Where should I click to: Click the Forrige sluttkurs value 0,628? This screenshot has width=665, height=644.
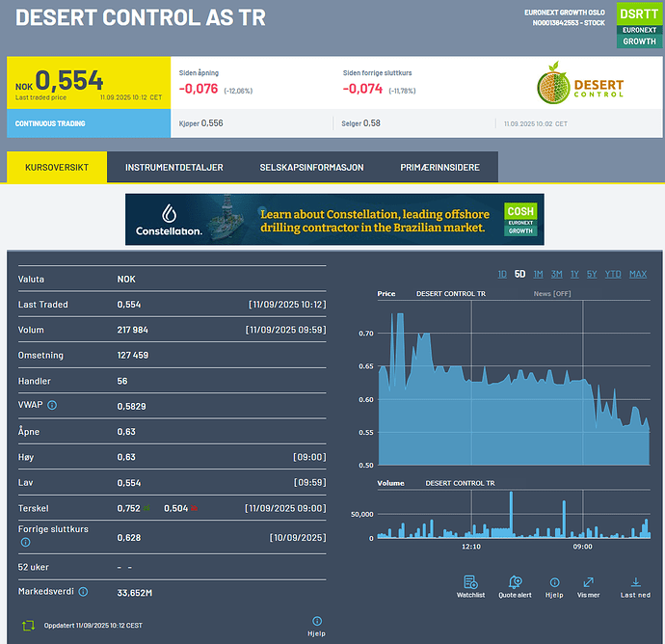(129, 538)
